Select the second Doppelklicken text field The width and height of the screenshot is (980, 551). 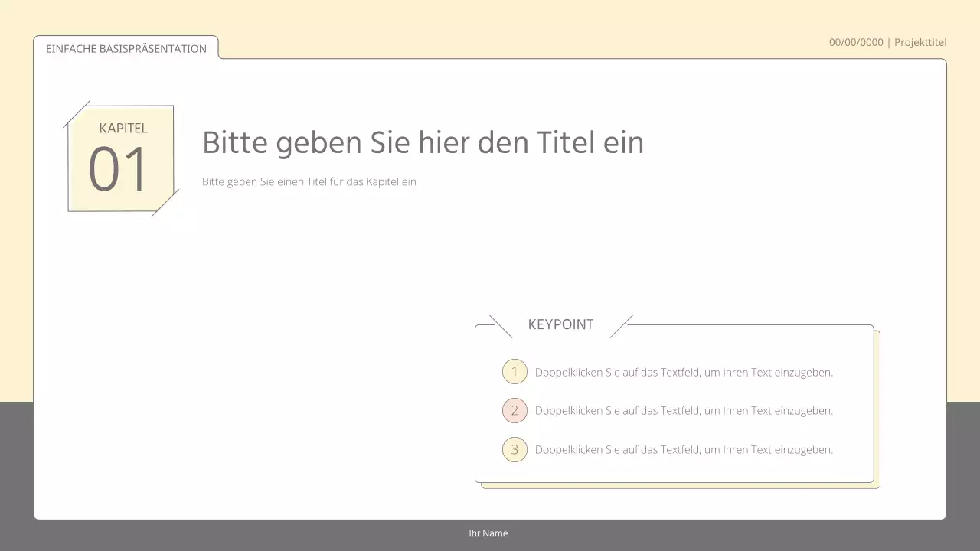click(684, 410)
